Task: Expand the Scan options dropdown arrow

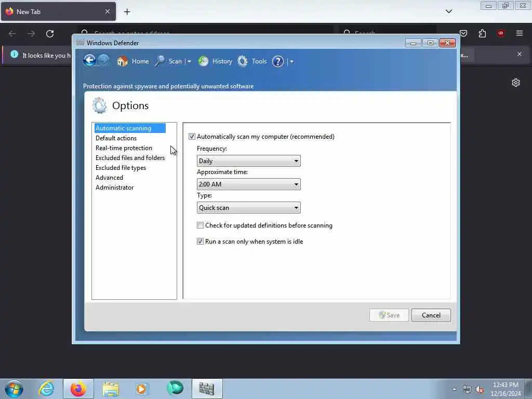Action: (x=189, y=62)
